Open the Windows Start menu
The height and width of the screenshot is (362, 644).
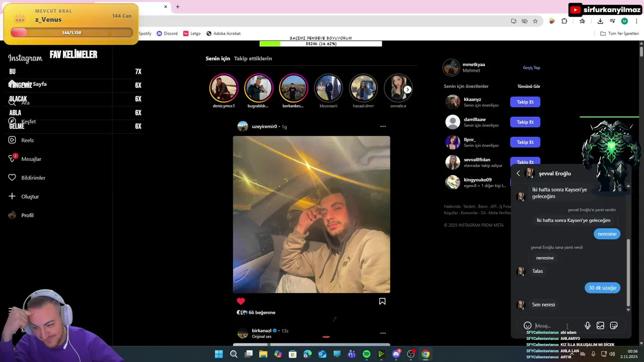pyautogui.click(x=219, y=354)
